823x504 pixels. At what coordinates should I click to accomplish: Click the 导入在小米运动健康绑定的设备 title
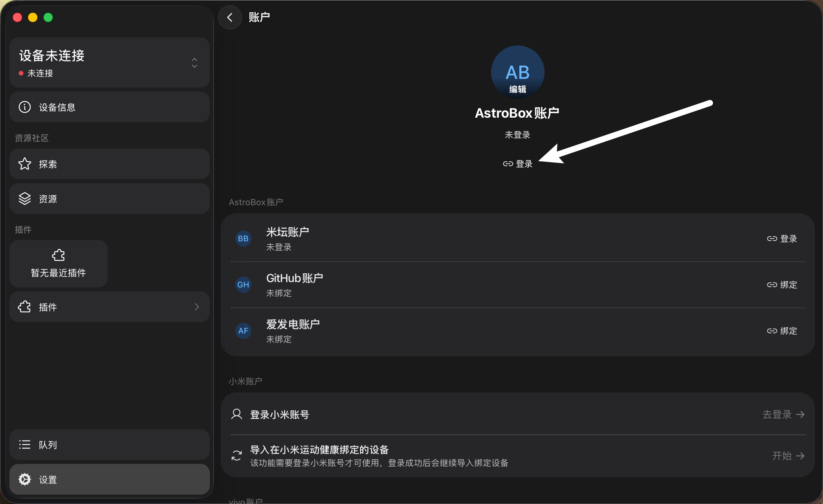click(320, 450)
